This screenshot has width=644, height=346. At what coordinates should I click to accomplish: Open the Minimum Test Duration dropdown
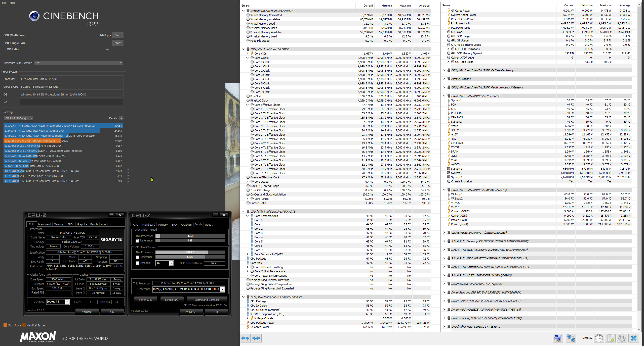(x=78, y=63)
